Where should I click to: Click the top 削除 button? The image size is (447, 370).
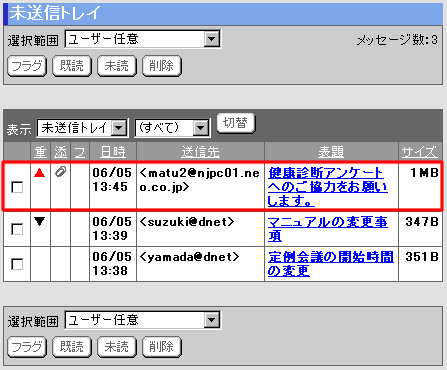(162, 66)
